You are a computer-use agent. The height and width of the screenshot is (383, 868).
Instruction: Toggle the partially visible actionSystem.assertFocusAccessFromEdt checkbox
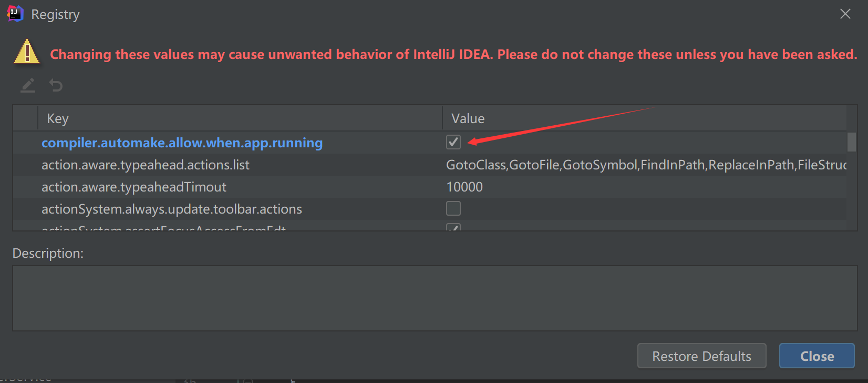453,227
